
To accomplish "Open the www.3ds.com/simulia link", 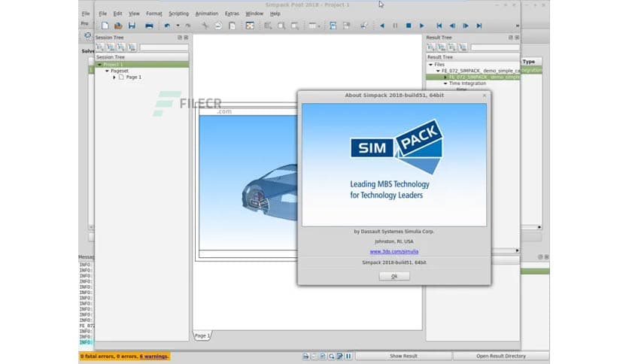I will [394, 252].
